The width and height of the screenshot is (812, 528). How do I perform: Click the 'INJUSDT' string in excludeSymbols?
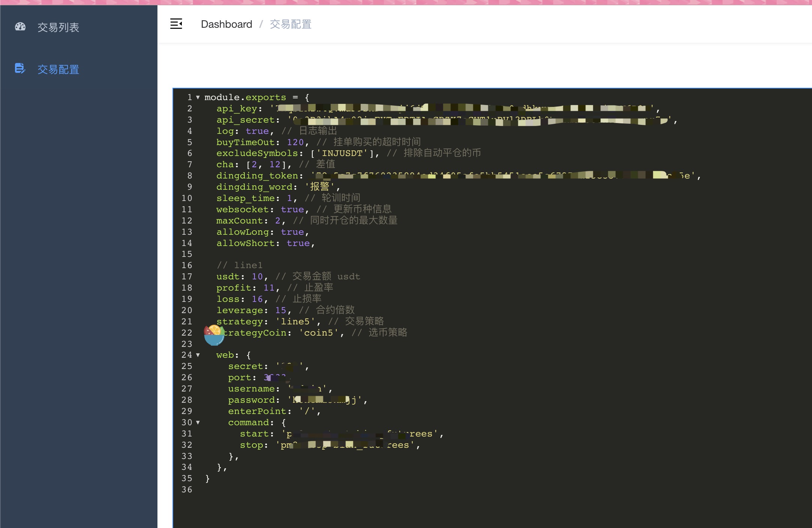342,153
